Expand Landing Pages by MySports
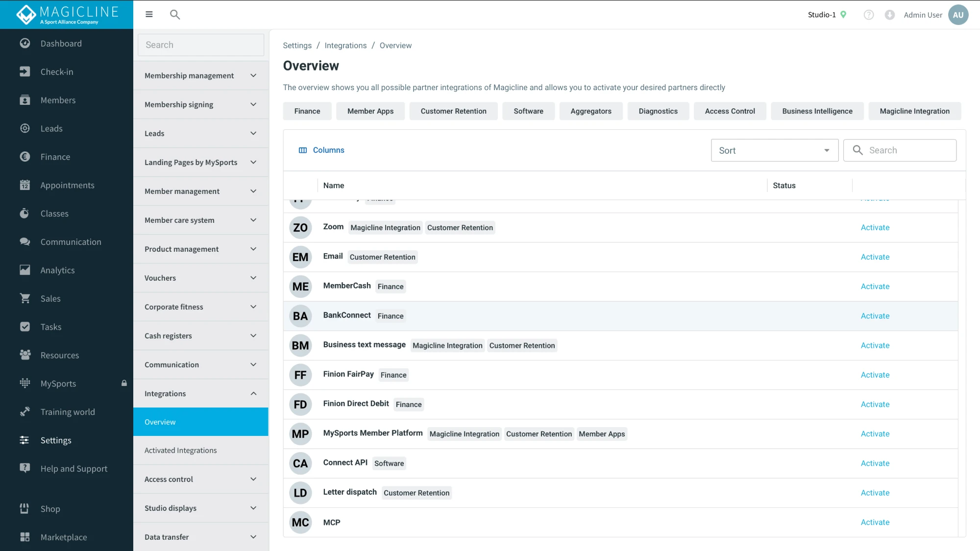 click(x=201, y=162)
